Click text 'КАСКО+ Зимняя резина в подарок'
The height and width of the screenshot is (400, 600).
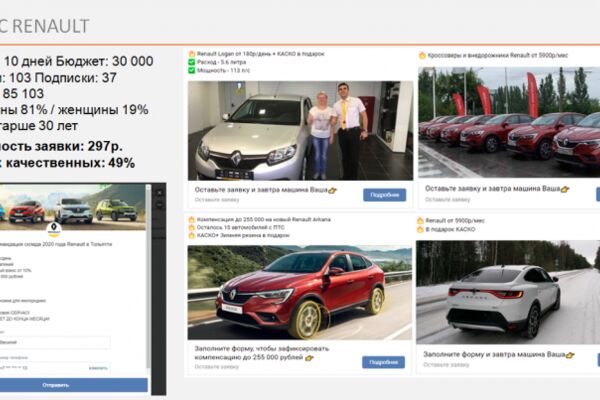click(x=243, y=235)
